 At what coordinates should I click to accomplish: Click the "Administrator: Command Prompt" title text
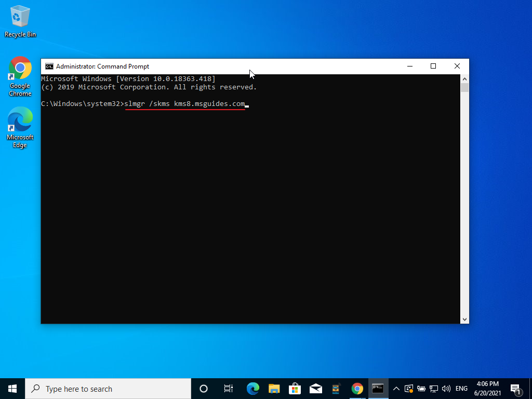(102, 66)
